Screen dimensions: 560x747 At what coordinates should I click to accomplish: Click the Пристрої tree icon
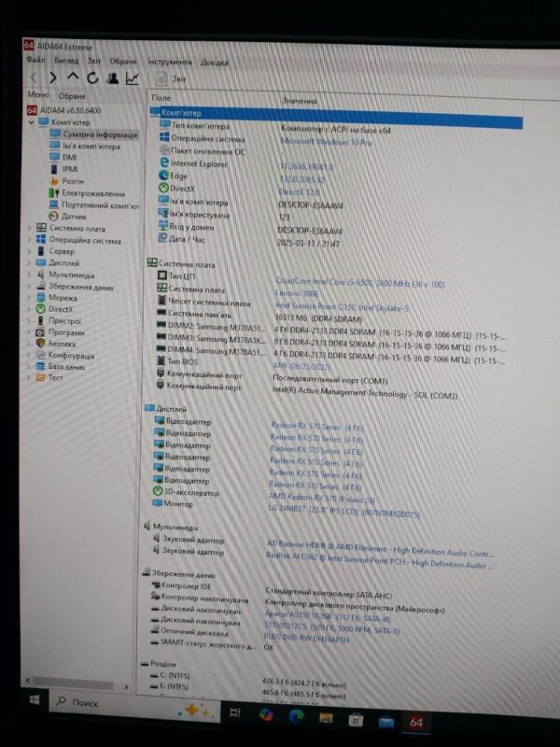click(x=41, y=320)
